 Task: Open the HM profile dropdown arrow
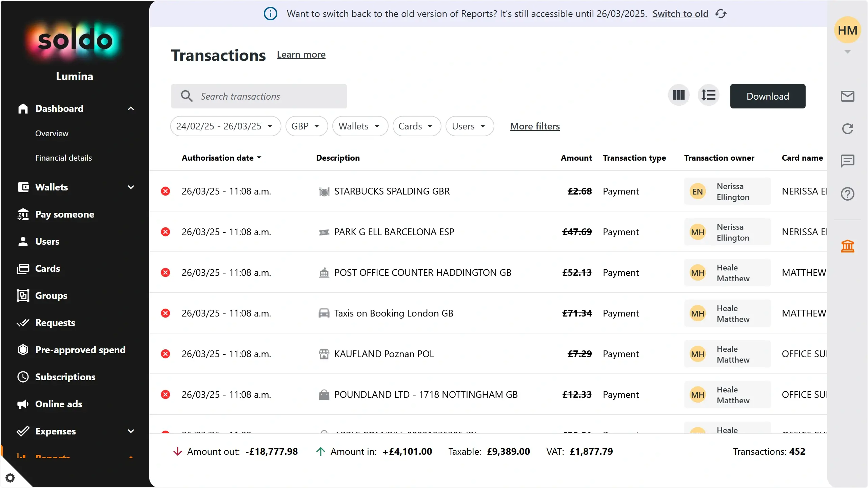(847, 52)
